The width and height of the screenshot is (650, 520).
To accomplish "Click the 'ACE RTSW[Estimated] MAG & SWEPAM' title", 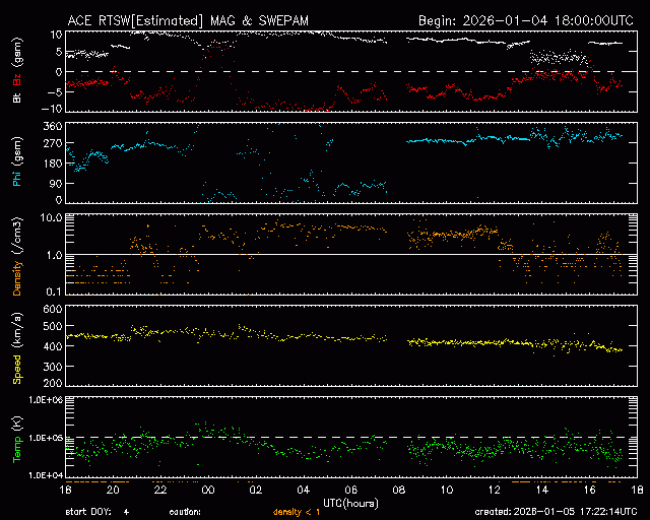I will pyautogui.click(x=188, y=21).
